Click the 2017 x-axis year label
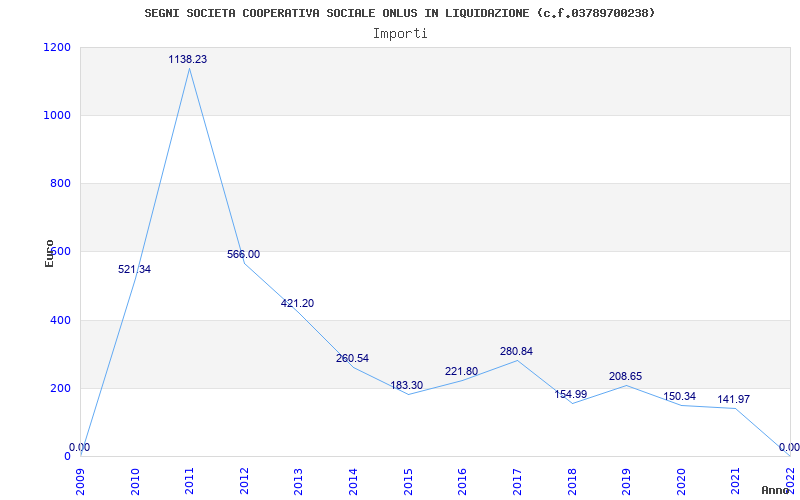800x500 pixels. click(x=517, y=482)
